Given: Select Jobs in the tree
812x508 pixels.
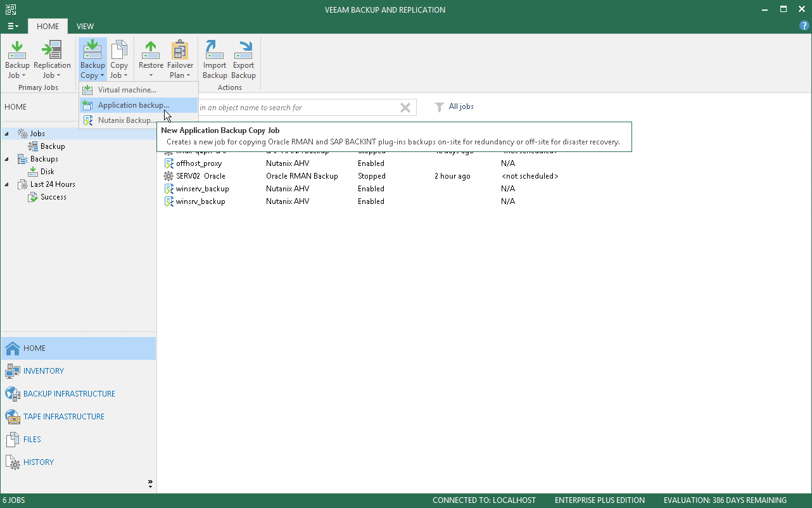Looking at the screenshot, I should pyautogui.click(x=37, y=134).
